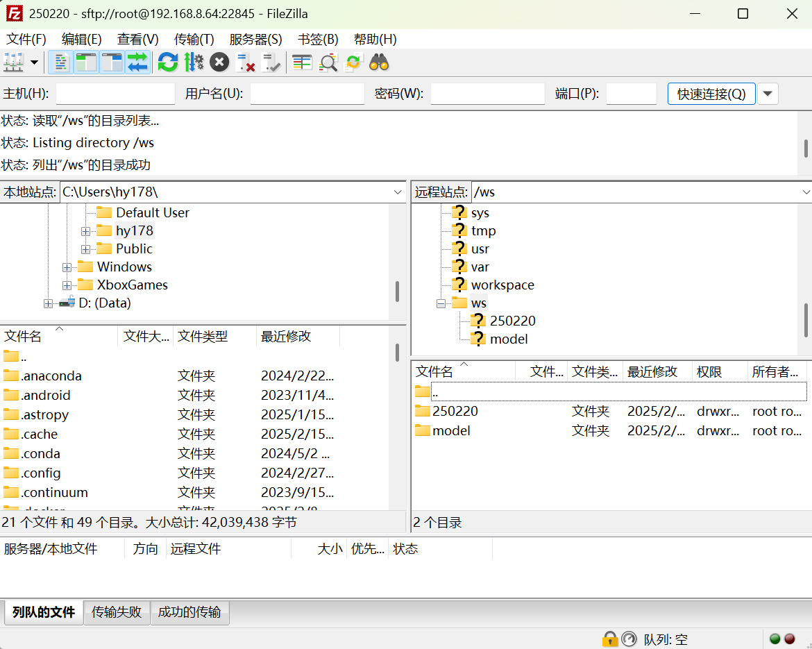Switch to the 传输失败 tab
812x649 pixels.
[x=117, y=613]
